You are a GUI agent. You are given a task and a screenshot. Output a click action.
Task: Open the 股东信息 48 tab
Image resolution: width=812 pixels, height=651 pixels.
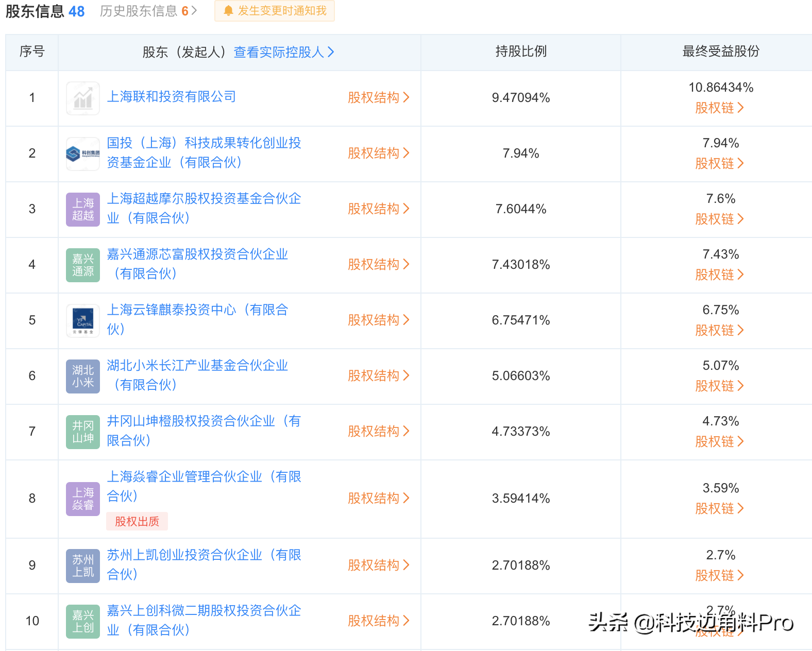tap(45, 11)
